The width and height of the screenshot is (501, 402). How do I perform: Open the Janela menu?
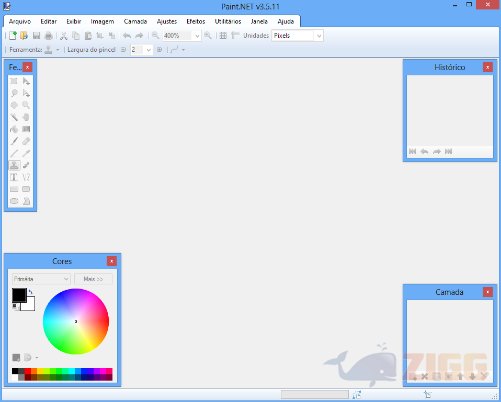(259, 21)
